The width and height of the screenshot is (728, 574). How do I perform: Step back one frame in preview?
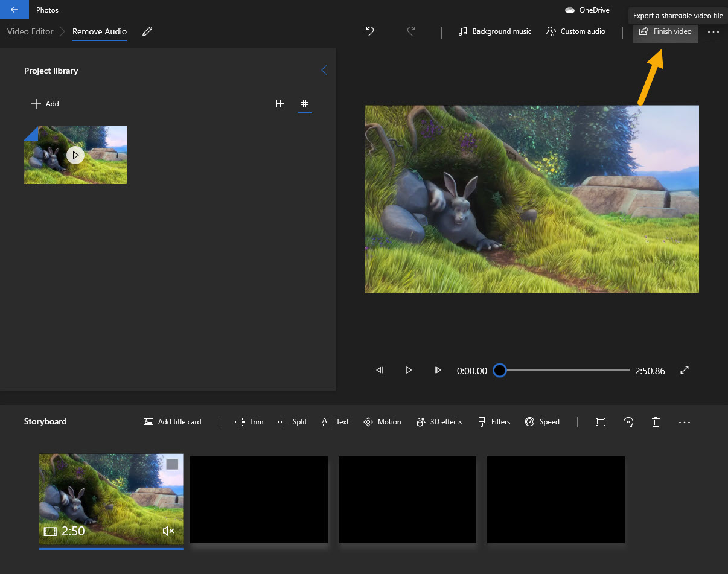380,370
